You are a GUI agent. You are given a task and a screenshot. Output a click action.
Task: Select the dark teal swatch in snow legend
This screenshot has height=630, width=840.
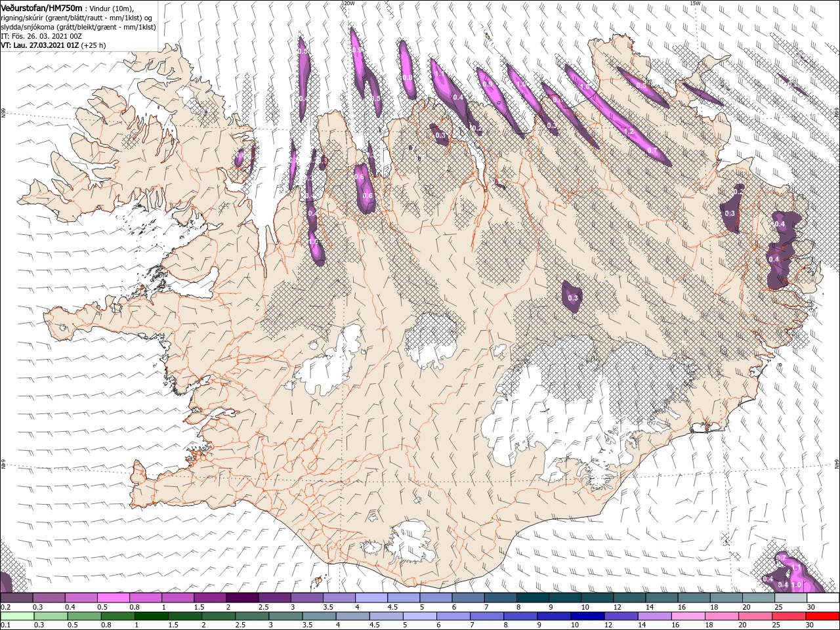(532, 598)
